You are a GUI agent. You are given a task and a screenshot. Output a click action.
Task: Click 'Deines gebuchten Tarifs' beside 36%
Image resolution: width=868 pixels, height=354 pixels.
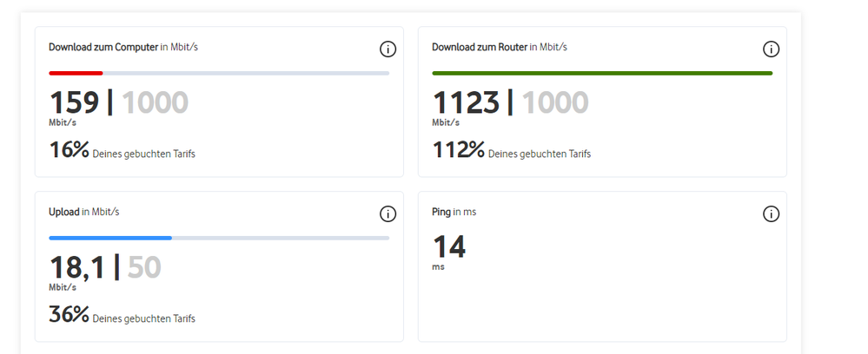click(144, 318)
